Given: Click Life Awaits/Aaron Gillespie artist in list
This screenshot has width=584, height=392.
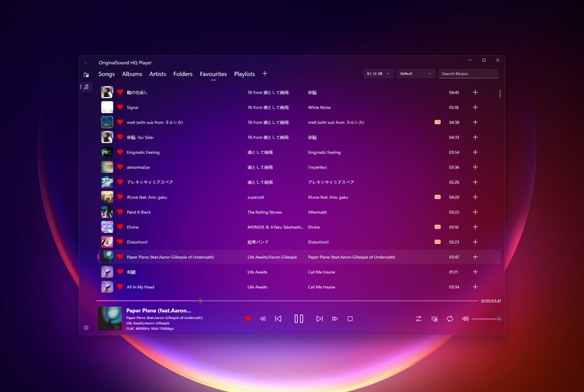Looking at the screenshot, I should click(x=272, y=257).
